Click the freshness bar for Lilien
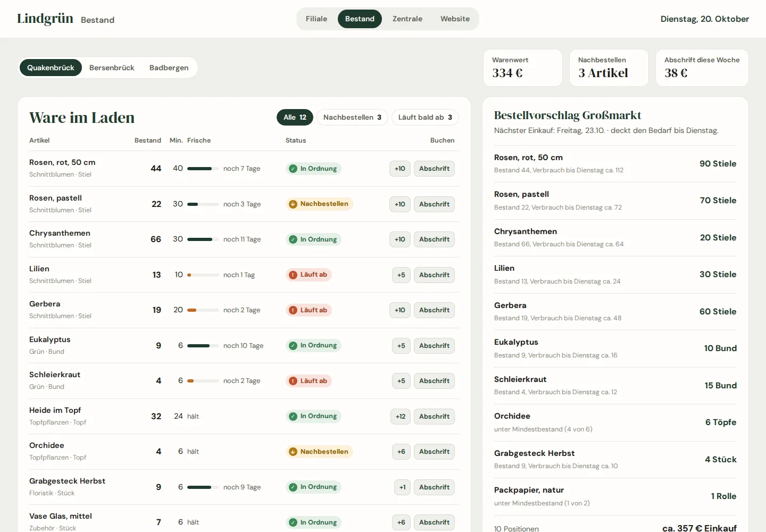The image size is (766, 532). [203, 275]
